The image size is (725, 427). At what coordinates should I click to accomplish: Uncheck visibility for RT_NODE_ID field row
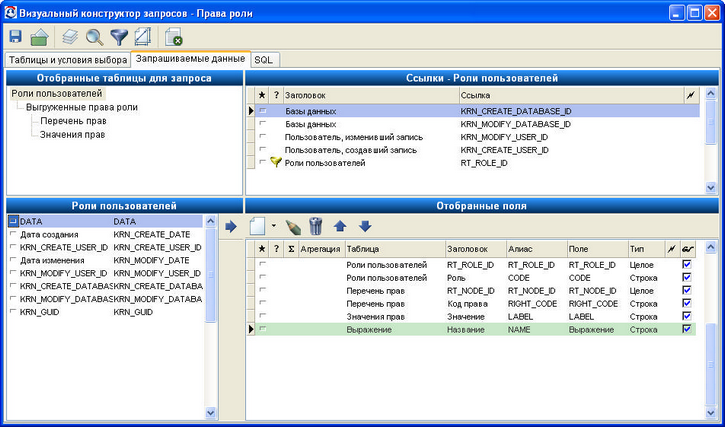687,291
